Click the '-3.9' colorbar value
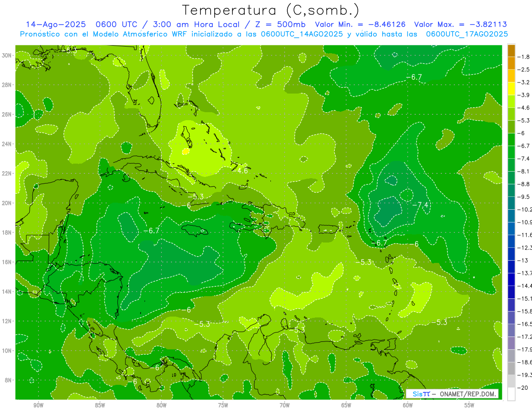 coord(524,95)
